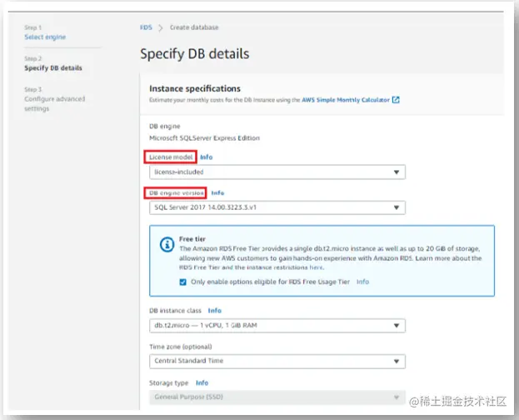The width and height of the screenshot is (519, 420).
Task: Click the breadcrumb chevron after RDS
Action: click(161, 27)
